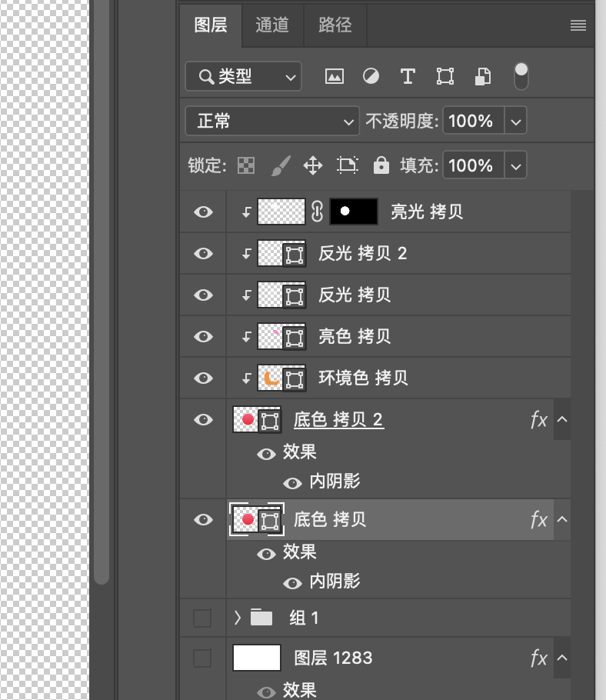Toggle 内阴影 visibility under 底色 拷贝 2
606x700 pixels.
[293, 484]
